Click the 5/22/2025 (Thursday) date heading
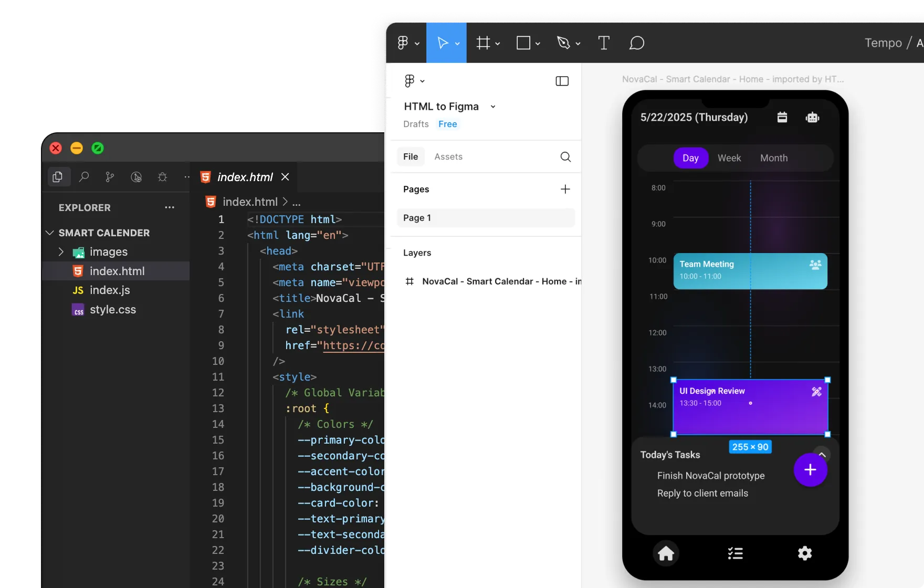 click(694, 117)
